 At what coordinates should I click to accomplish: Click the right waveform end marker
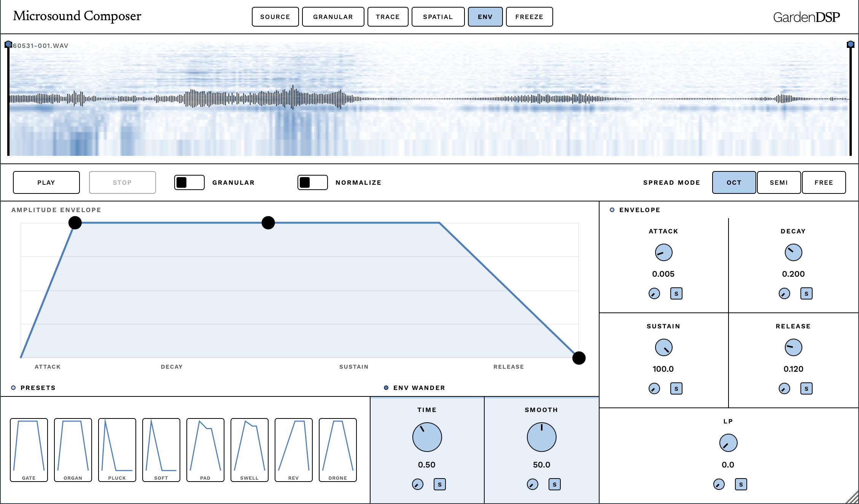(x=851, y=44)
